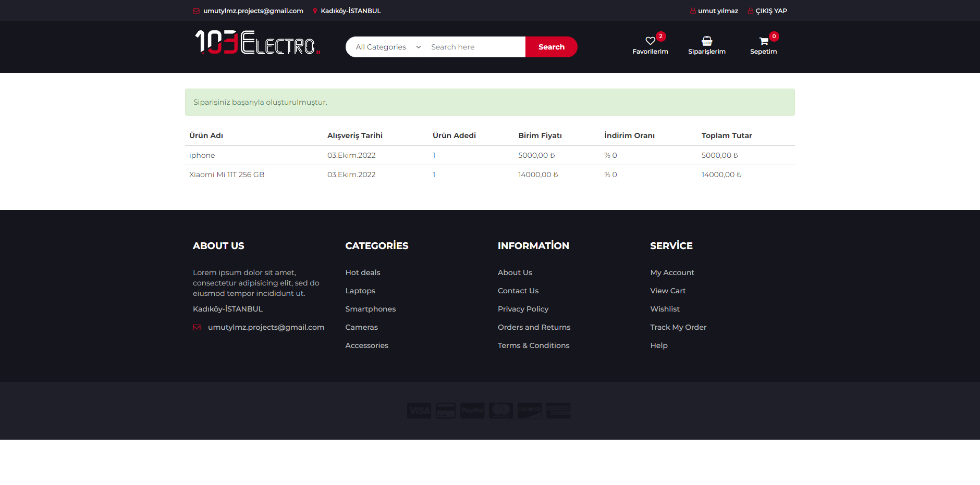Viewport: 980px width, 485px height.
Task: Click the 103 Electro logo
Action: click(x=258, y=43)
